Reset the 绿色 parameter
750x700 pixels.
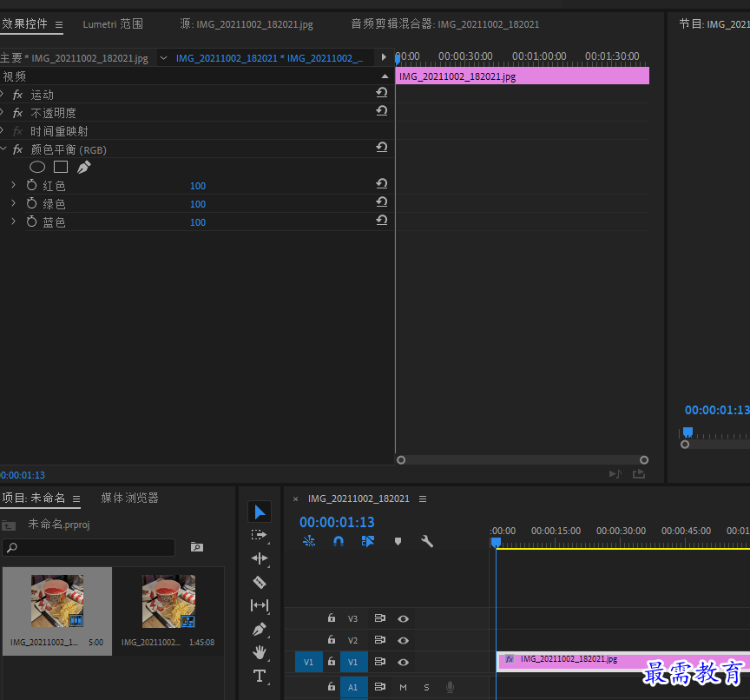point(382,201)
